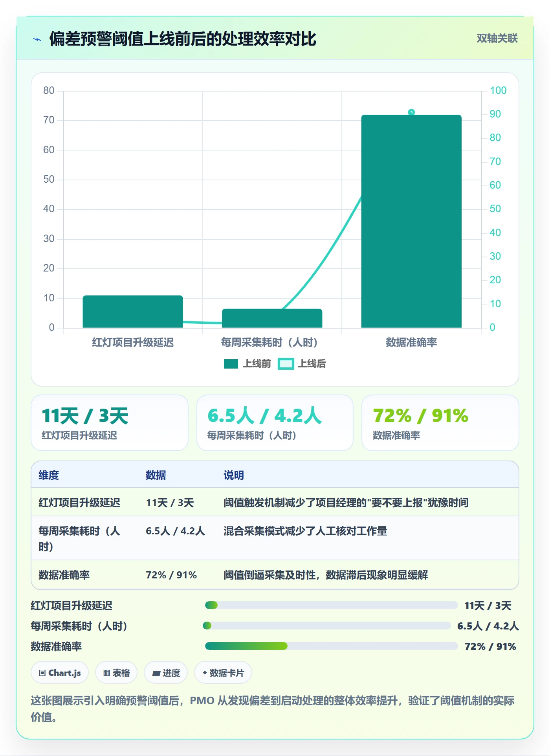Click the 双轴关联 badge in the header

coord(497,39)
